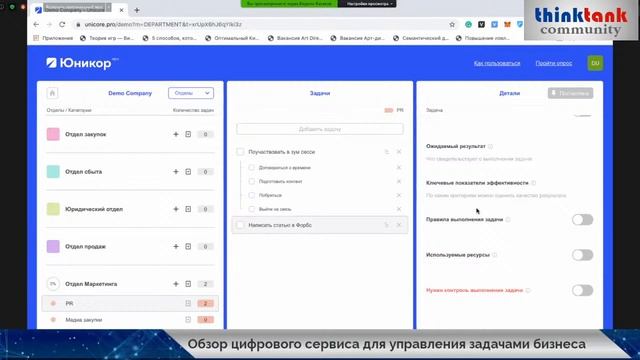Collapse the PR category row icon
Screen dimensions: 640x360
[x=188, y=303]
